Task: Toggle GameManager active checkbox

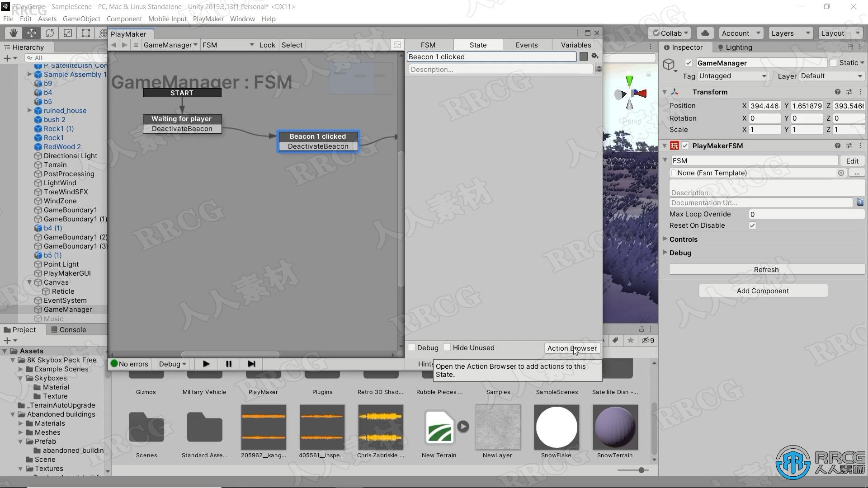Action: tap(689, 63)
